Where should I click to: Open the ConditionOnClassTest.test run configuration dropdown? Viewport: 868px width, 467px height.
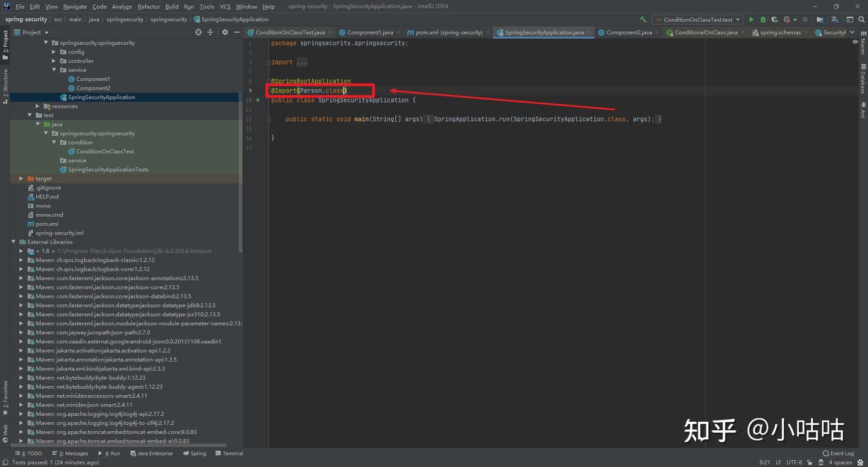click(x=697, y=19)
